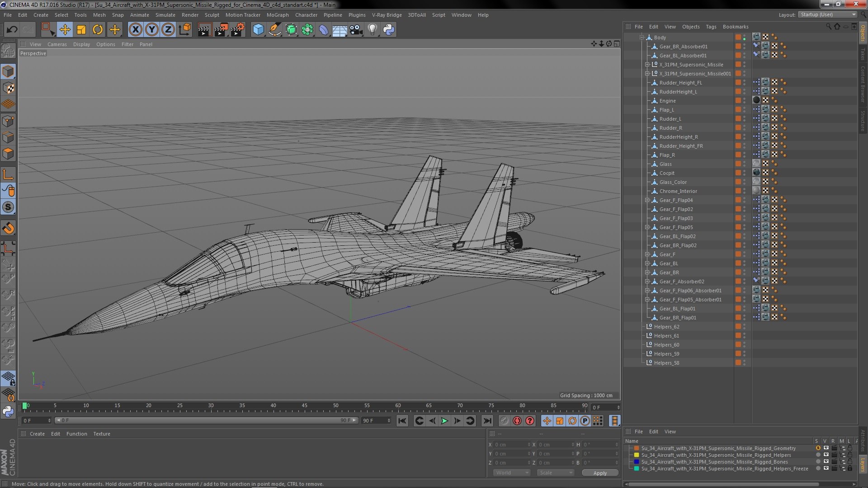
Task: Click the Python icon in left toolbar
Action: click(x=8, y=411)
